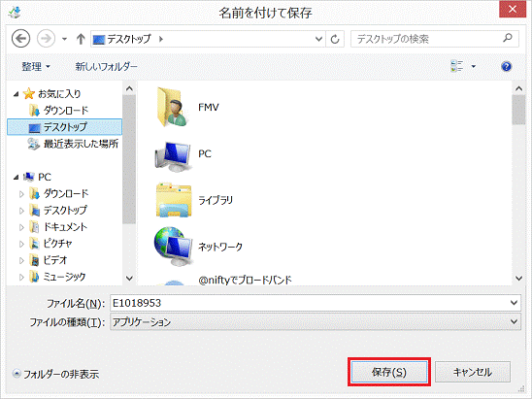Open the ファイルの種類 combo box
Viewport: 532px width, 399px height.
[316, 321]
